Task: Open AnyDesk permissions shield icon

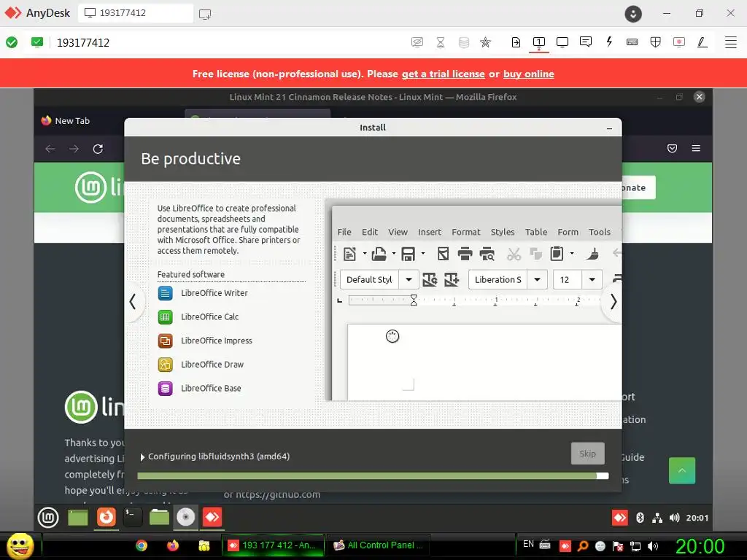Action: [656, 42]
